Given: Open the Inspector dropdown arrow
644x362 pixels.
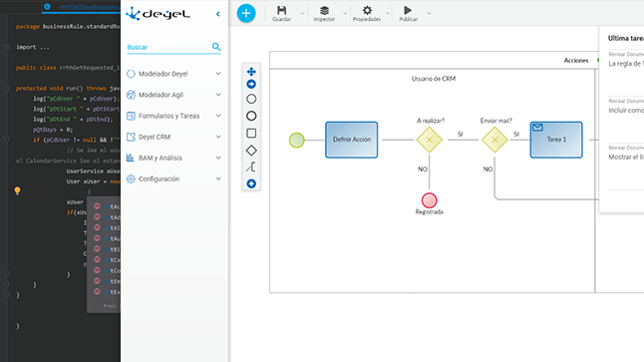Looking at the screenshot, I should (345, 13).
